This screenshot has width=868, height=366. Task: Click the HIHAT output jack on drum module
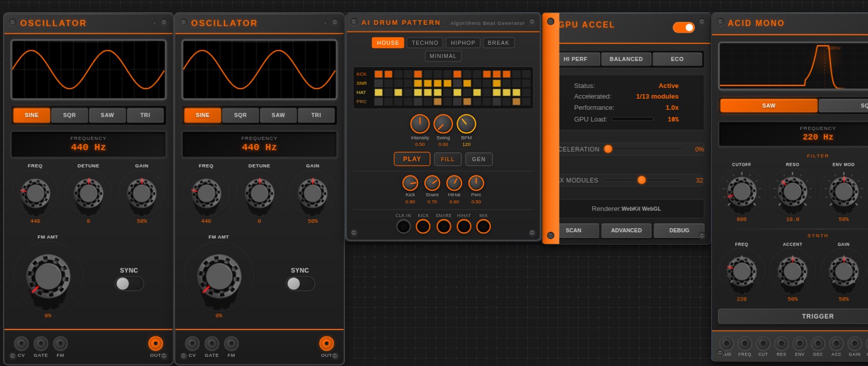(464, 226)
